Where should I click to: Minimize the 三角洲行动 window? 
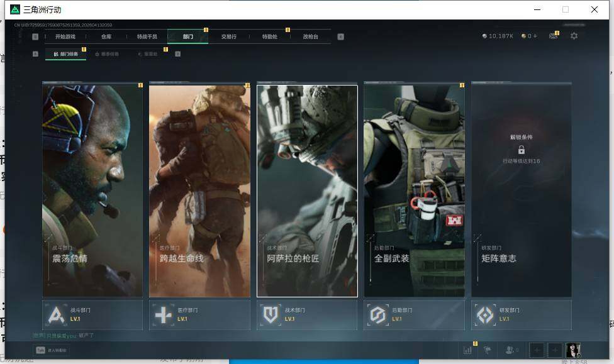537,9
